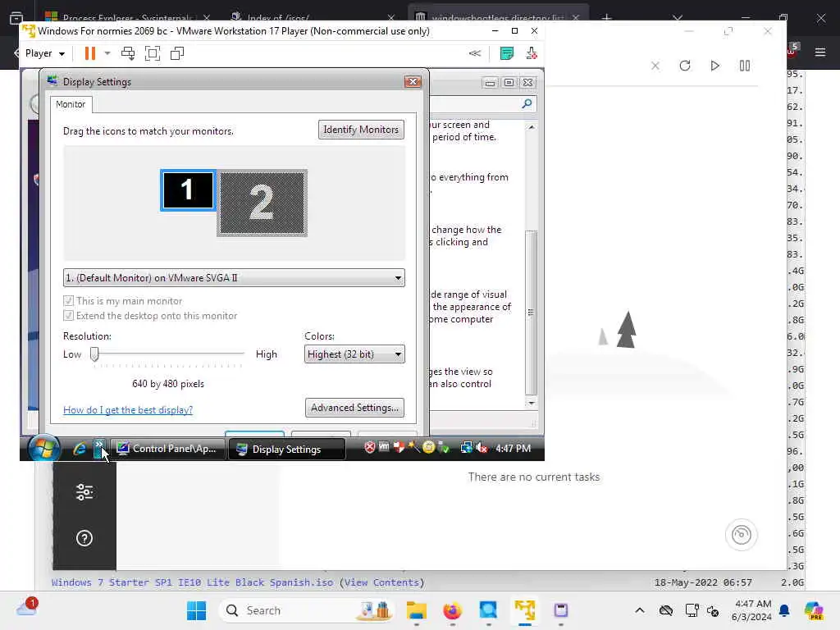Close the Display Settings dialog
840x630 pixels.
[413, 81]
